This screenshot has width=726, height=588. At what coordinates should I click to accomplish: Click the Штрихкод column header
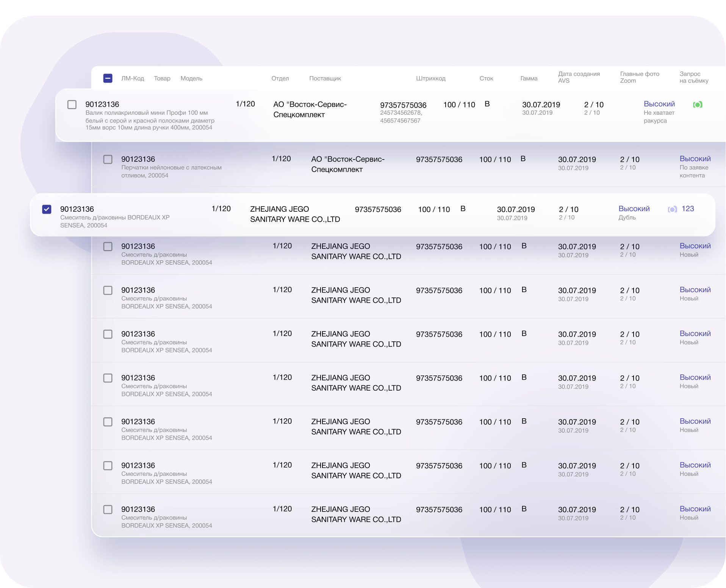[x=430, y=78]
